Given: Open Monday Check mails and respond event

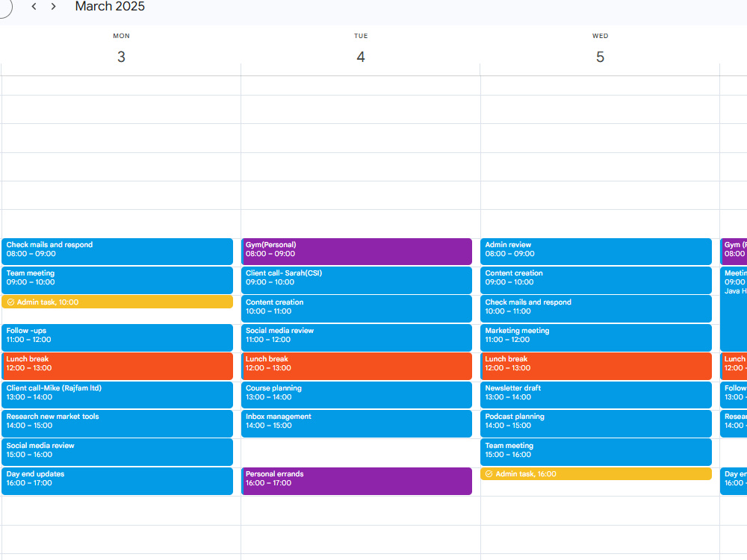Looking at the screenshot, I should 117,252.
